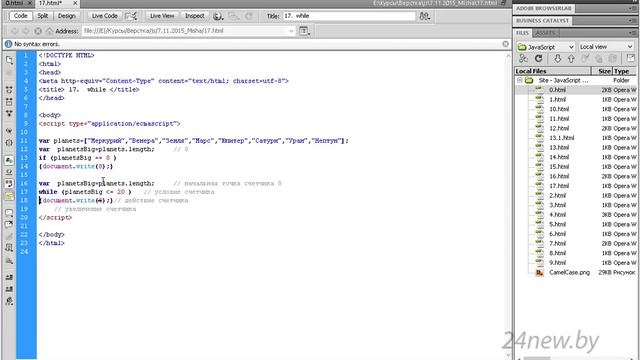Select CamelCase.png in Files panel
The height and width of the screenshot is (360, 640).
569,272
